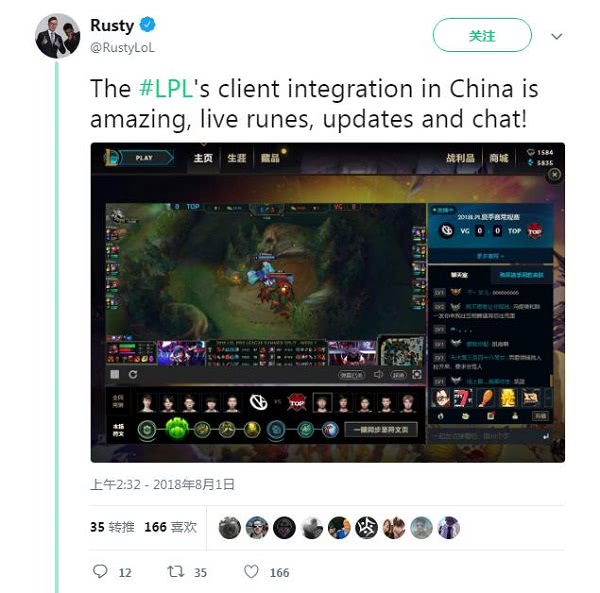Click the PLAY button in client
This screenshot has height=593, width=600.
(x=144, y=158)
